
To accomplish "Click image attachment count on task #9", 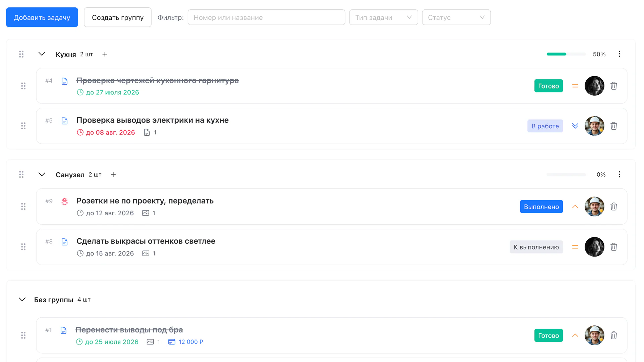I will 149,213.
